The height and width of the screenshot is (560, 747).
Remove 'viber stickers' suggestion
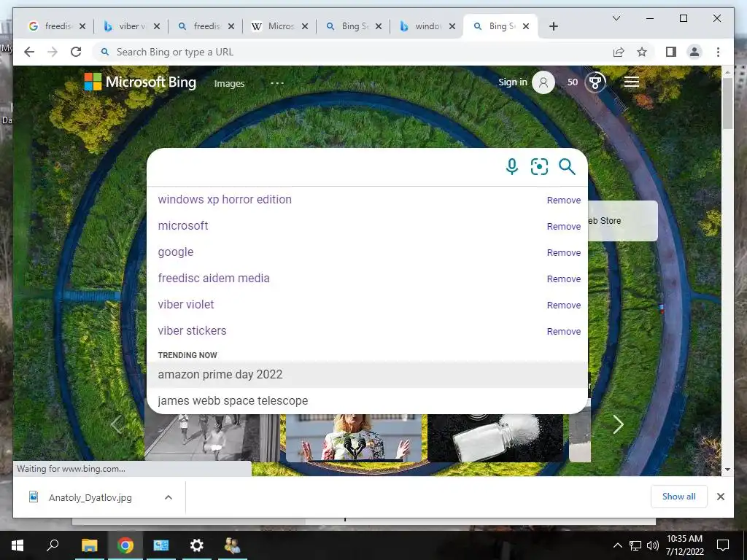pos(564,331)
